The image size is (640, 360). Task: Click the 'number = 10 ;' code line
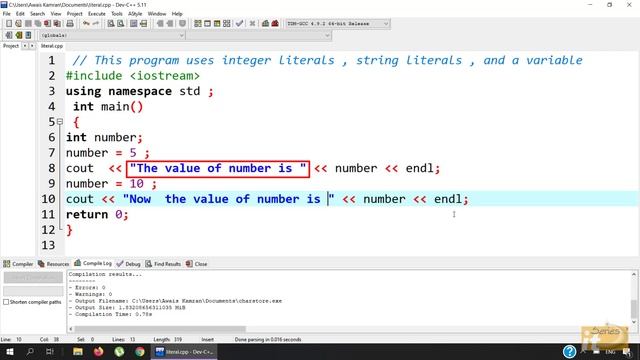[111, 184]
